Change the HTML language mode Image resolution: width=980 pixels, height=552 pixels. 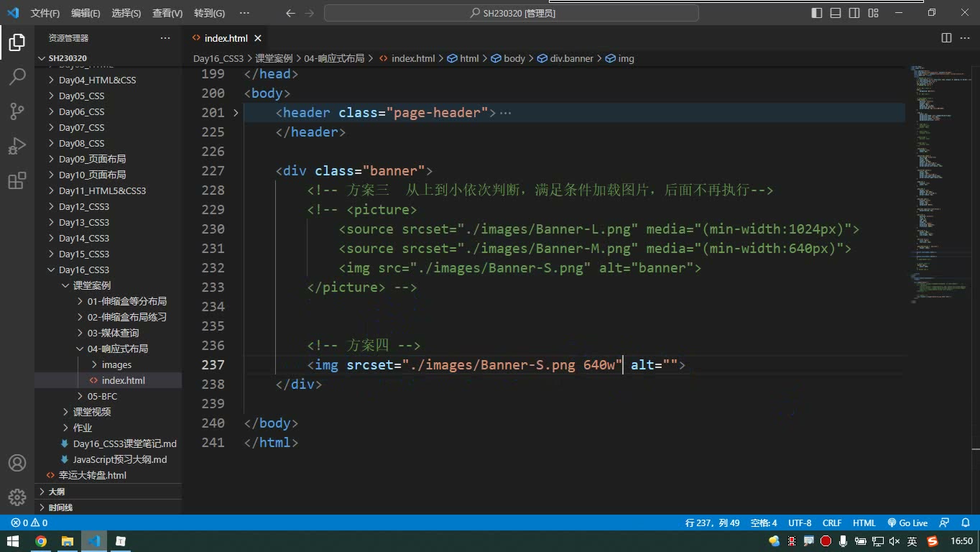[x=864, y=523]
